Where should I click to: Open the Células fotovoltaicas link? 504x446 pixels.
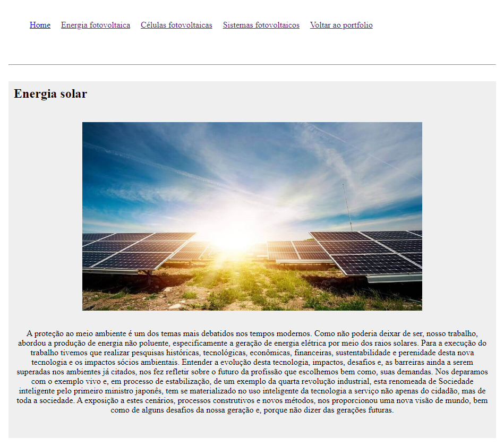(x=176, y=25)
